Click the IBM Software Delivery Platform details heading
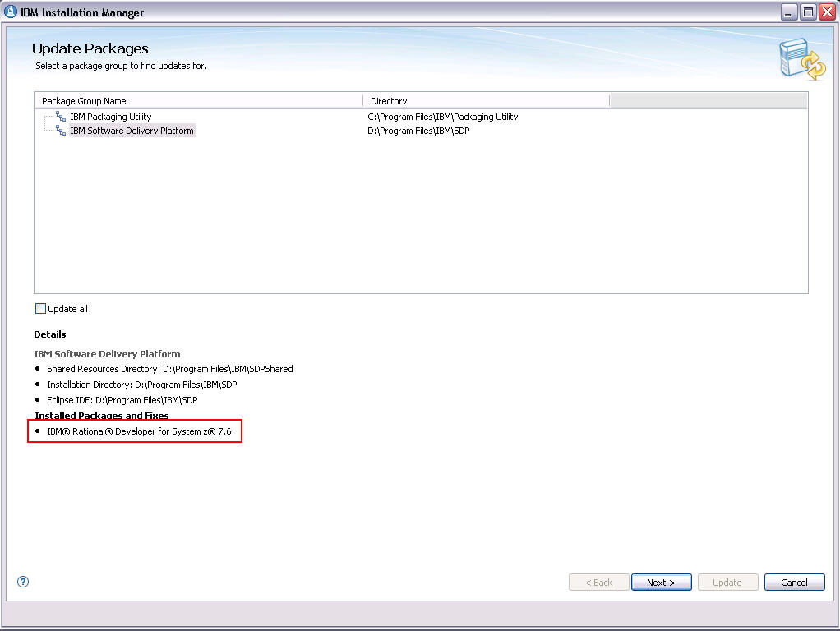The height and width of the screenshot is (631, 840). (107, 354)
